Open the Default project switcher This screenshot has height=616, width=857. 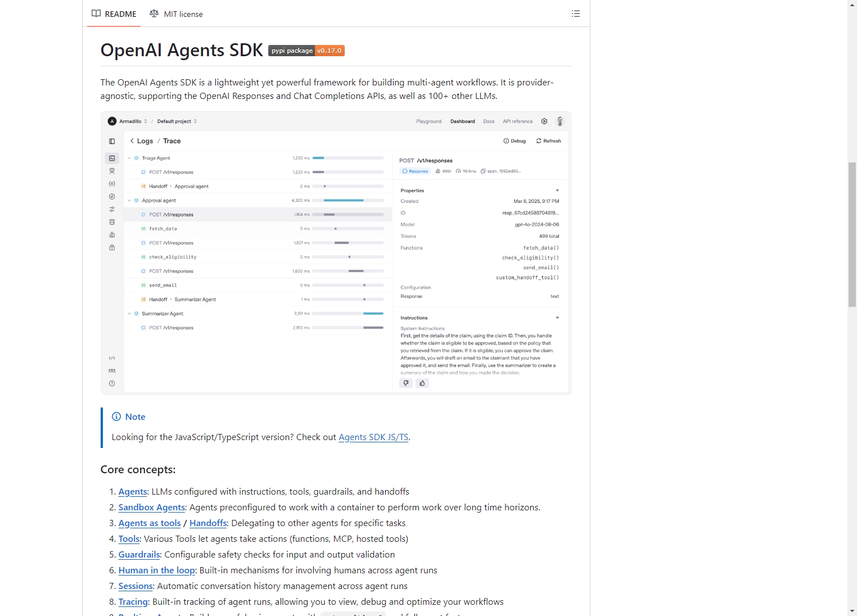tap(177, 121)
